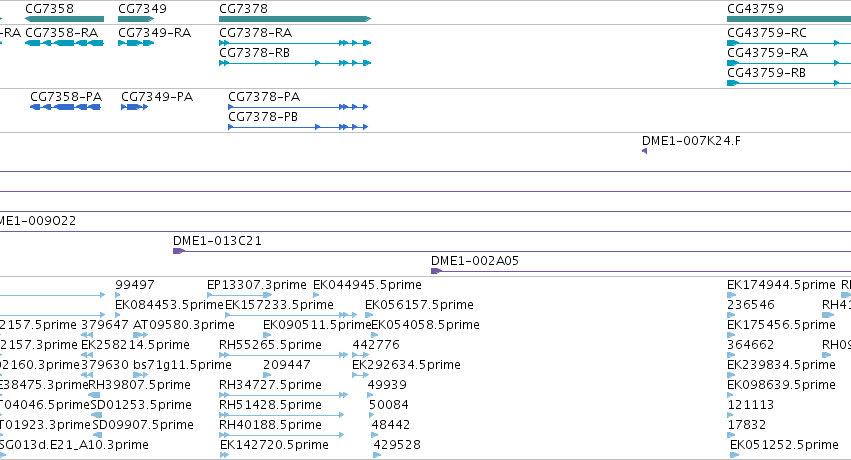Select the CG7358 gene bar
851x460 pixels.
pyautogui.click(x=64, y=19)
